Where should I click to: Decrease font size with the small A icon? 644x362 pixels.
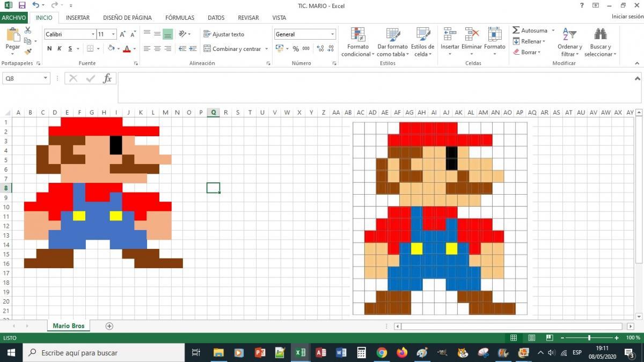[134, 34]
